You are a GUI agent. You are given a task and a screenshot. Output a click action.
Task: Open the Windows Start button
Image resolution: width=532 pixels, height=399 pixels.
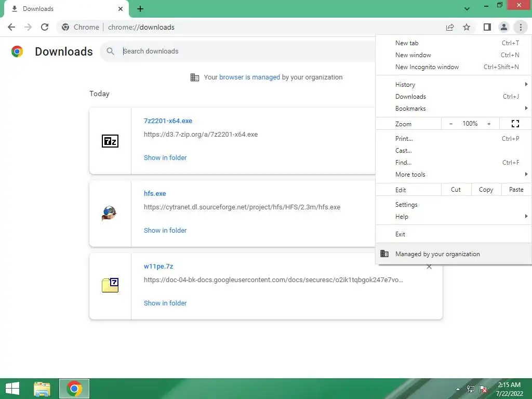[12, 389]
